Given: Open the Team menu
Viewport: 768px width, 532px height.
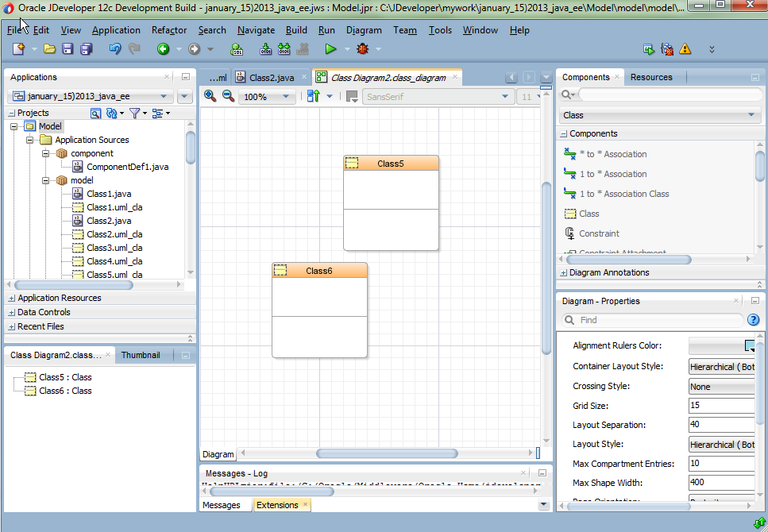Looking at the screenshot, I should tap(404, 30).
